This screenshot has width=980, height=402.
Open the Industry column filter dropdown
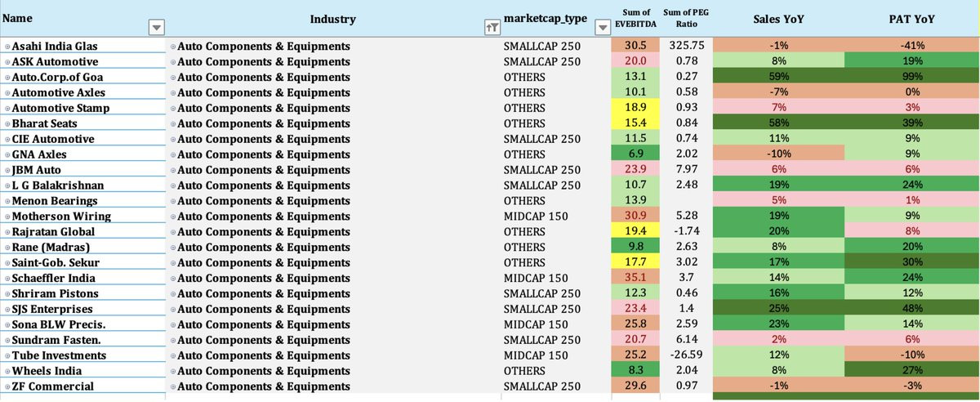[492, 28]
